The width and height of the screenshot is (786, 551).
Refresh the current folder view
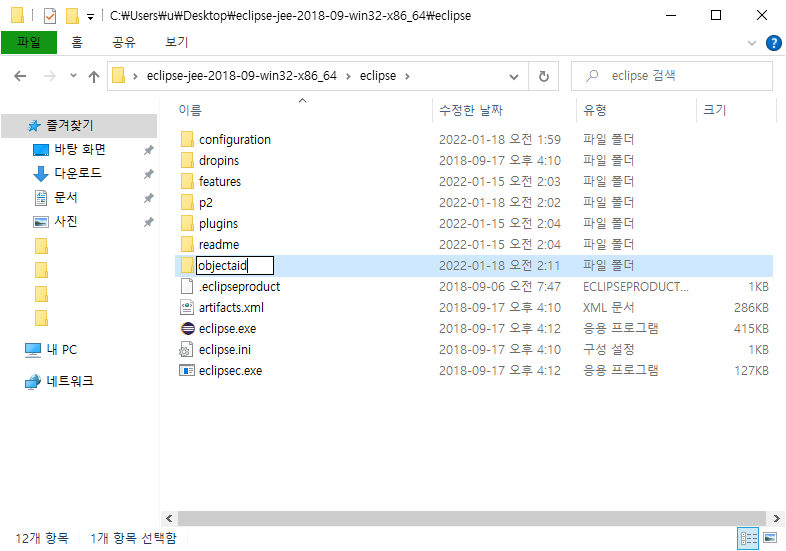point(543,76)
